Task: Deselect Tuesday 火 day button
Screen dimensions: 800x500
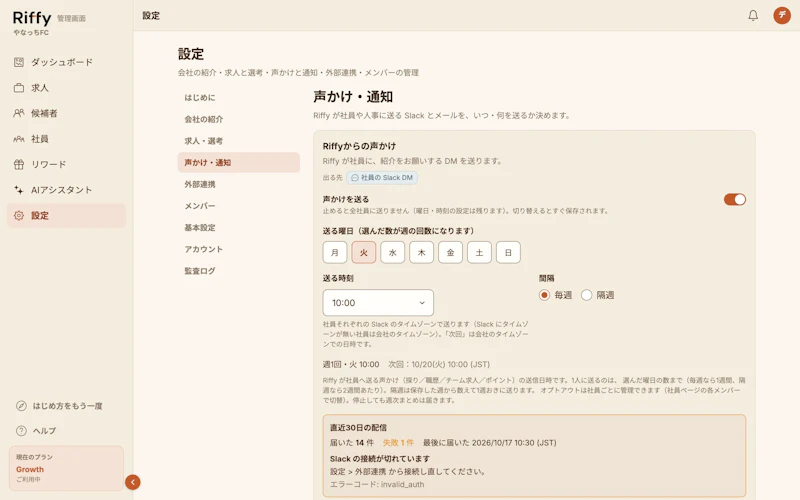Action: click(x=364, y=253)
